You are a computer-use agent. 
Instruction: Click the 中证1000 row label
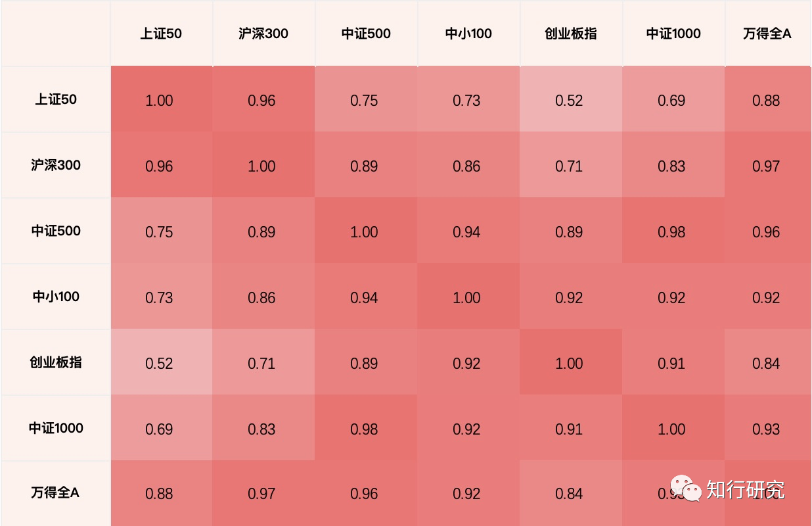click(56, 428)
